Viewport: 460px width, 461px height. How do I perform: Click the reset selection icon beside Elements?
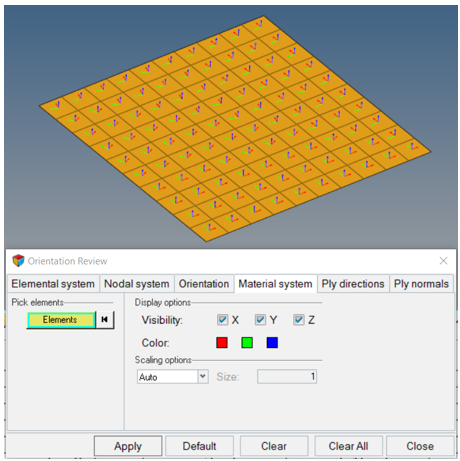pyautogui.click(x=105, y=320)
